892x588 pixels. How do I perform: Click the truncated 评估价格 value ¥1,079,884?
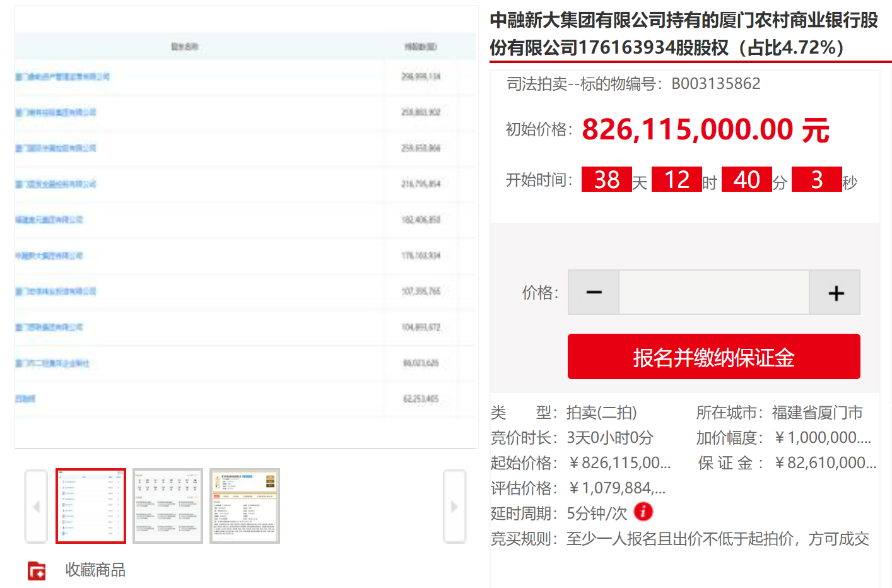click(616, 488)
